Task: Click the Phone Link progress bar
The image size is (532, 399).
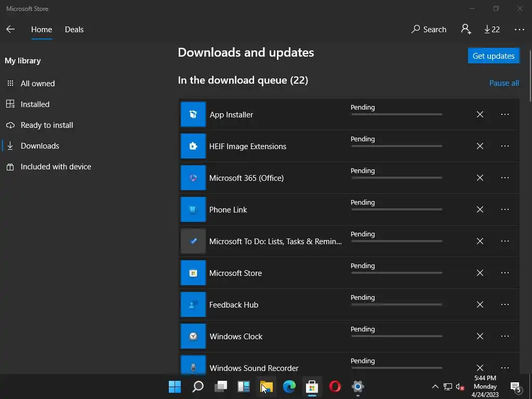Action: pos(396,209)
